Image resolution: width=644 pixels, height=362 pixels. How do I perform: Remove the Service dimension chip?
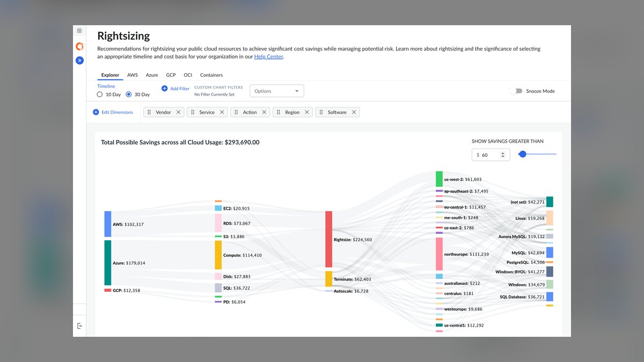pos(222,112)
